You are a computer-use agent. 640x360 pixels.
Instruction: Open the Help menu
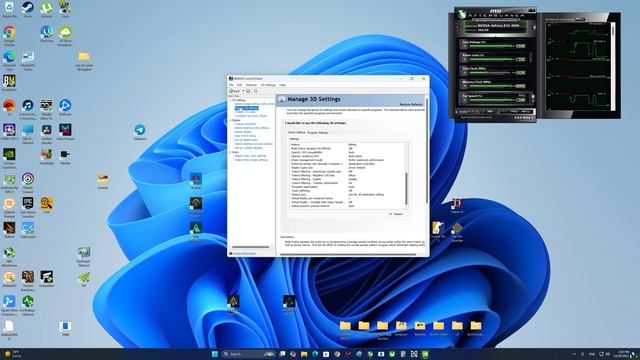coord(282,85)
